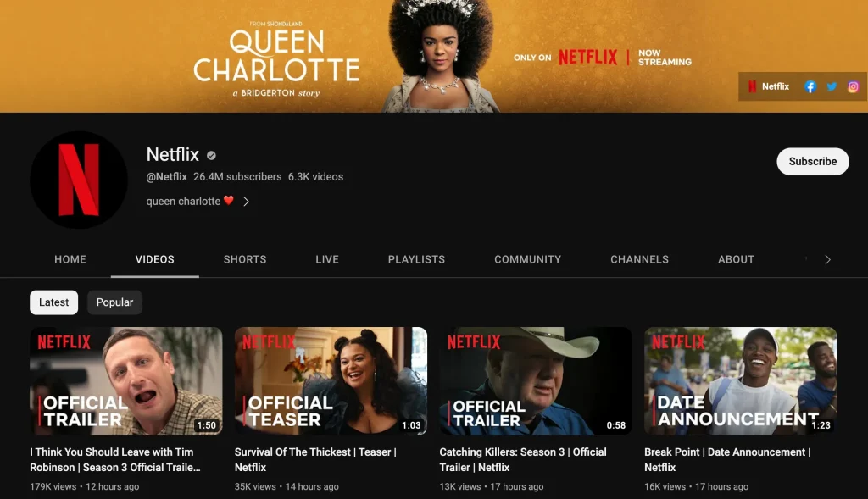Open Netflix's Twitter page from the banner
The width and height of the screenshot is (868, 499).
[x=832, y=86]
